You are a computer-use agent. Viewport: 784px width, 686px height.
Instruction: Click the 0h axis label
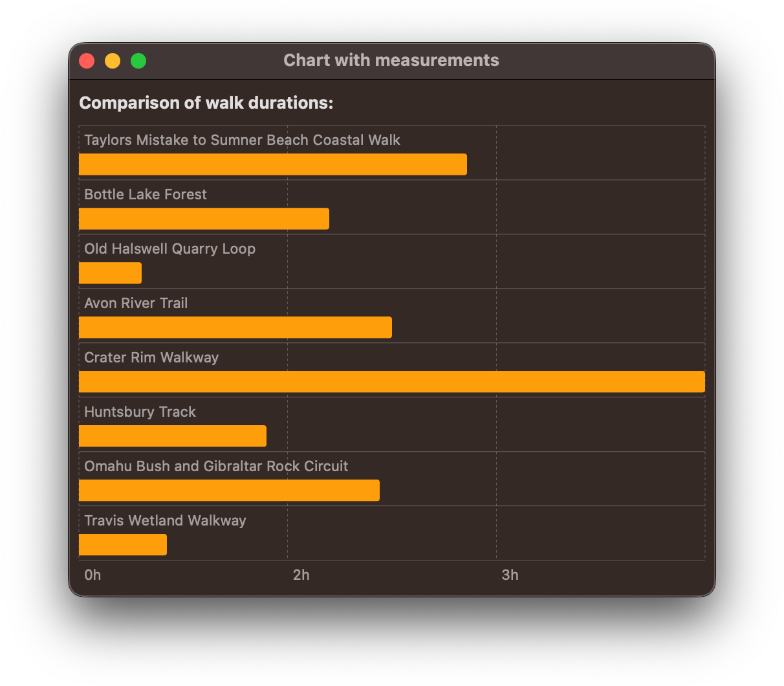click(x=93, y=575)
